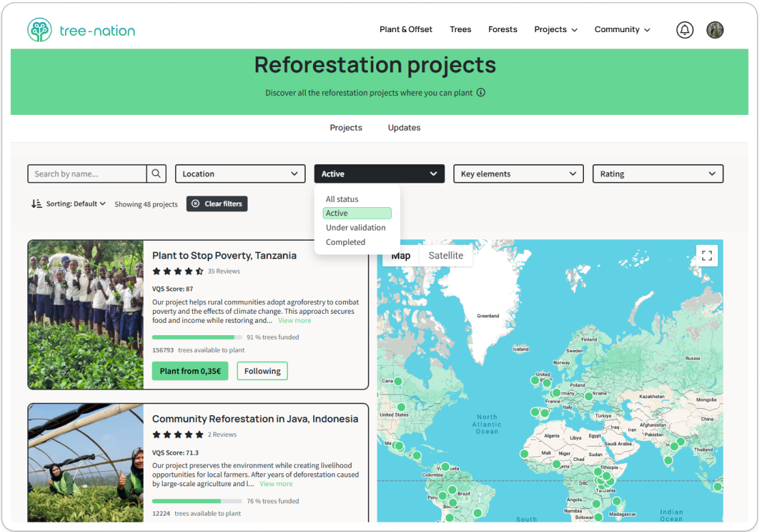Select Under validation option
The height and width of the screenshot is (532, 759).
[356, 228]
